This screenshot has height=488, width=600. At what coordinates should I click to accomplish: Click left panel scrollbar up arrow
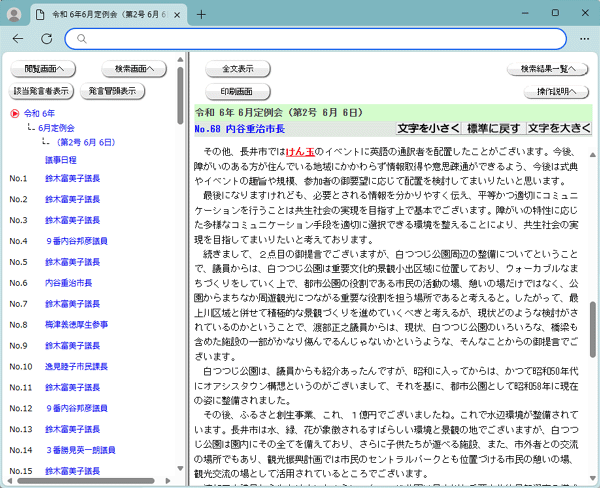coord(180,60)
